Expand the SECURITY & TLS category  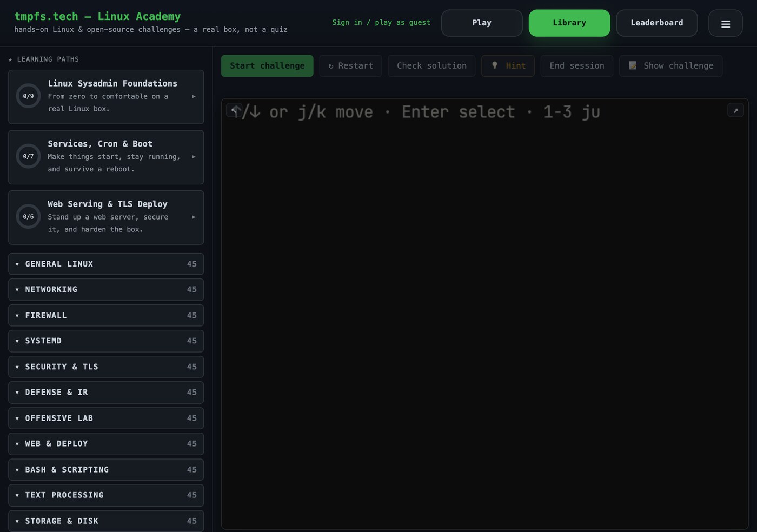pos(106,367)
